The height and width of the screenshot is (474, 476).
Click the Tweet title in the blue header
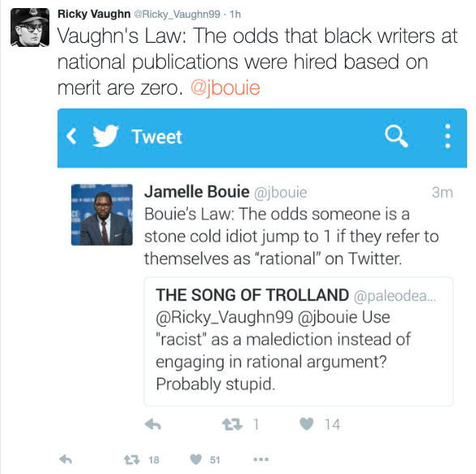pyautogui.click(x=157, y=137)
